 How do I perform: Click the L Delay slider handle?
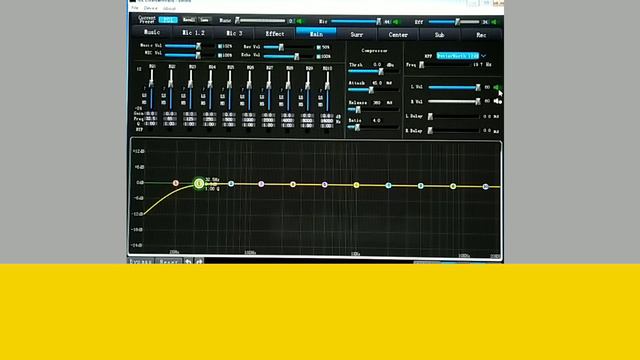(x=430, y=117)
